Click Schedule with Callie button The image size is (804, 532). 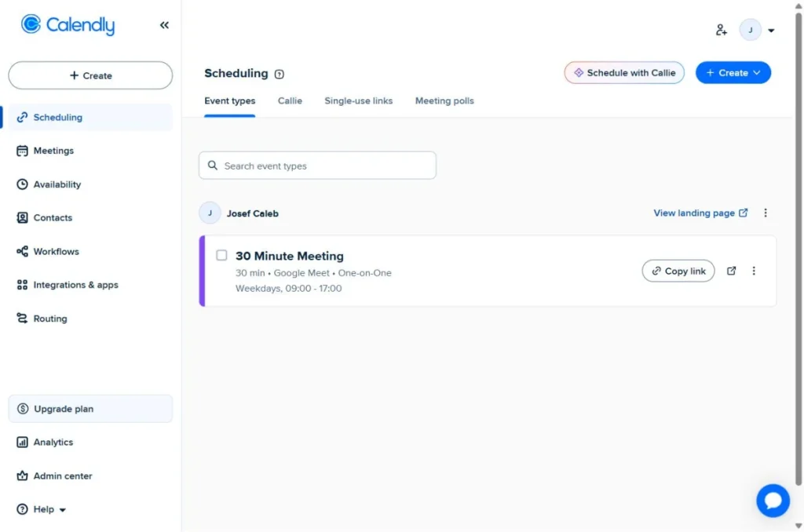click(x=624, y=73)
